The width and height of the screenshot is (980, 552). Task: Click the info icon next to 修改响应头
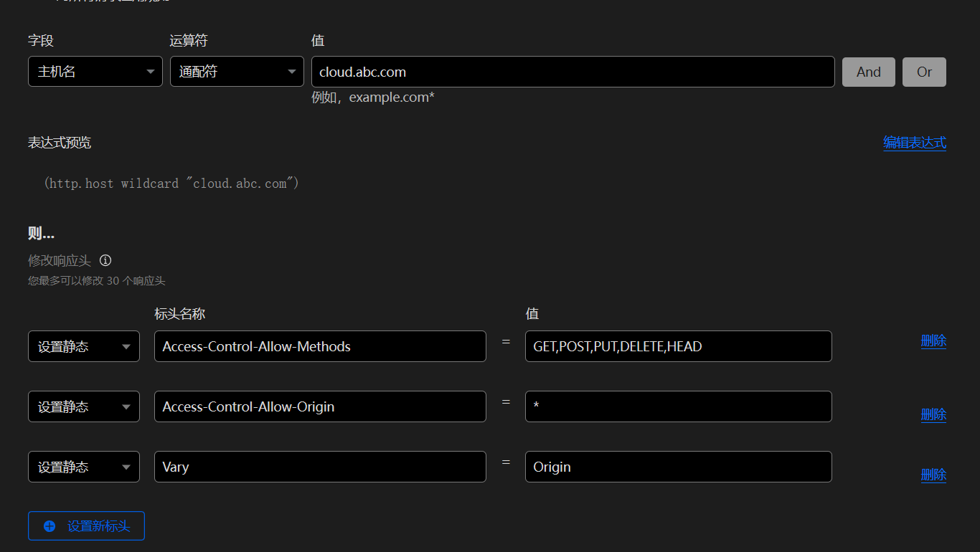coord(105,260)
